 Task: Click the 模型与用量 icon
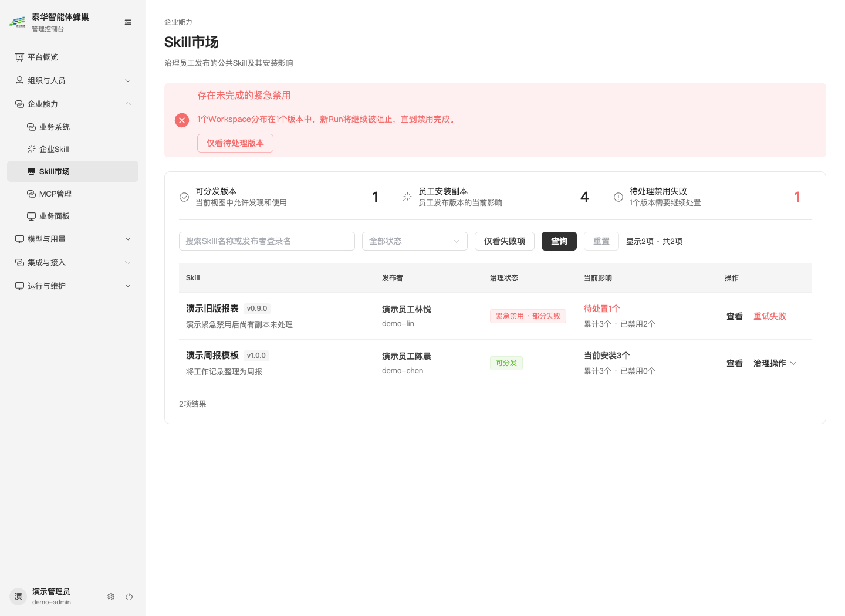click(x=19, y=239)
